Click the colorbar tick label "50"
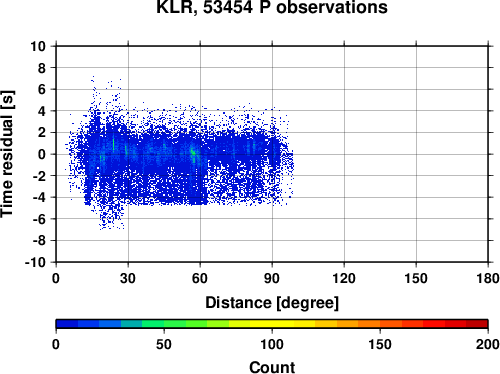Viewport: 500px width, 374px height. pyautogui.click(x=164, y=344)
